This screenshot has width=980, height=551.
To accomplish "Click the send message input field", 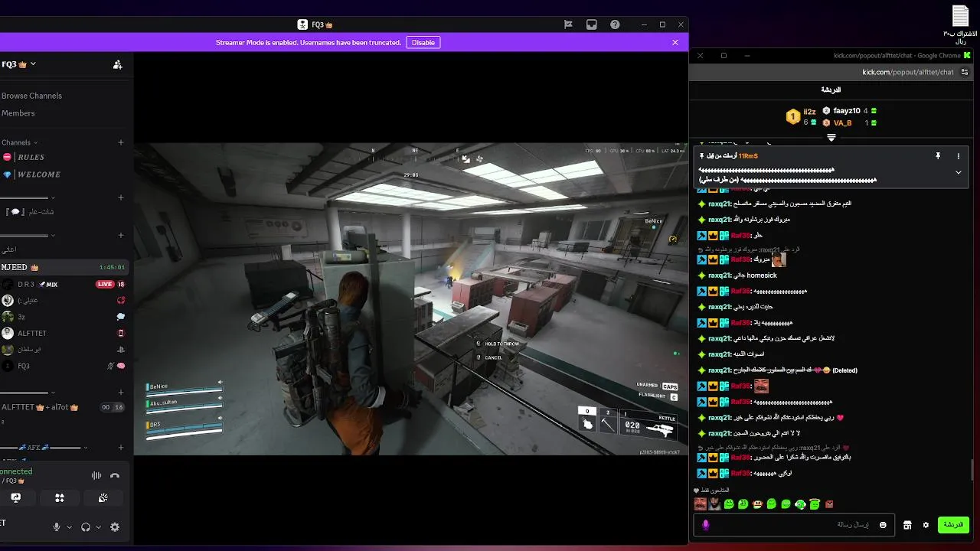I will (x=792, y=525).
